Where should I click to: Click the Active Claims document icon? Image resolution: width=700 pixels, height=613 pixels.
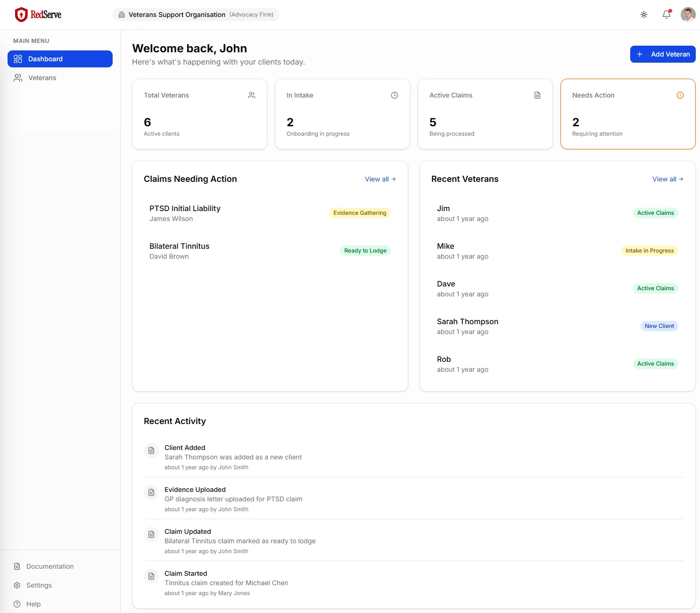coord(537,95)
